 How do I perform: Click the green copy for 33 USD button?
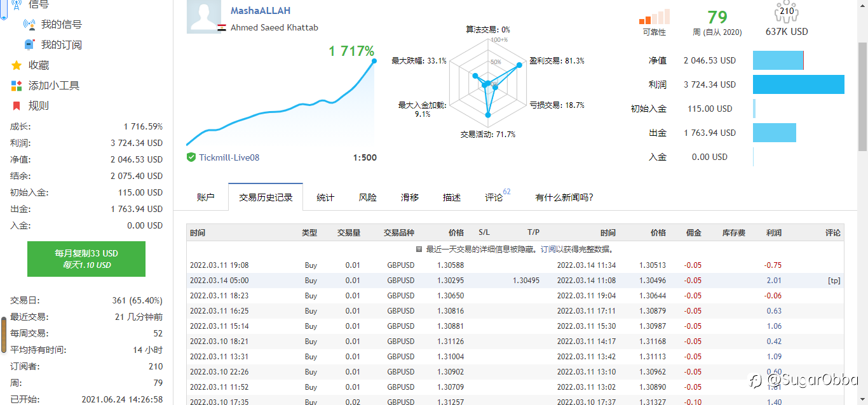[86, 259]
